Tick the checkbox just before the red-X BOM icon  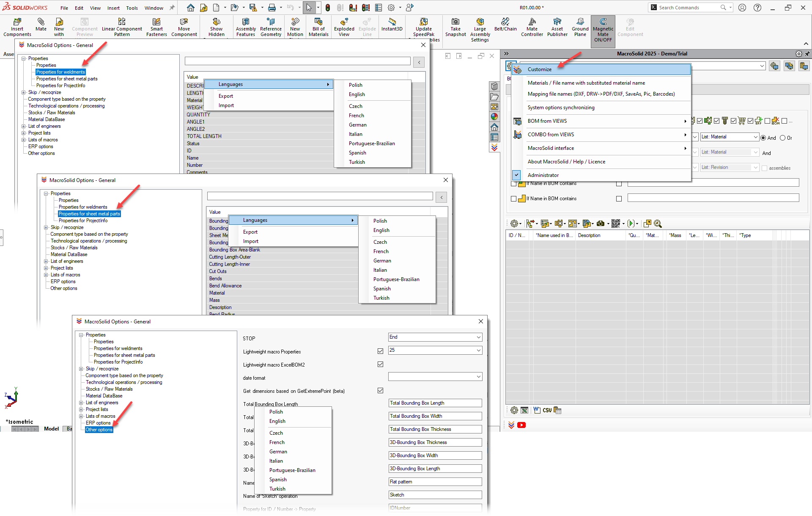[767, 121]
